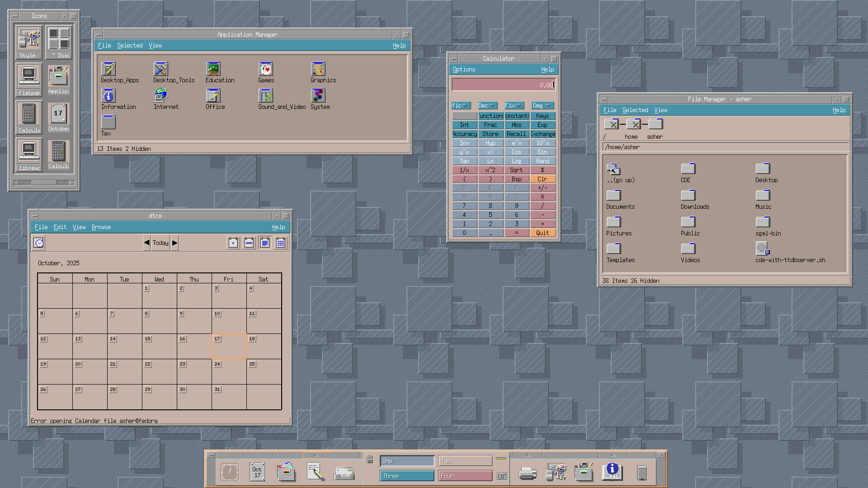
Task: Select the calendar Month view icon
Action: coord(265,243)
